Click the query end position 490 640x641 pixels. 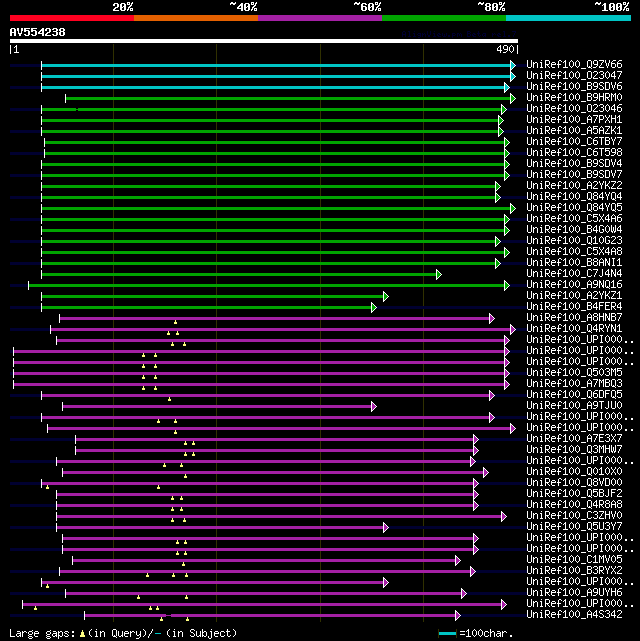point(505,49)
